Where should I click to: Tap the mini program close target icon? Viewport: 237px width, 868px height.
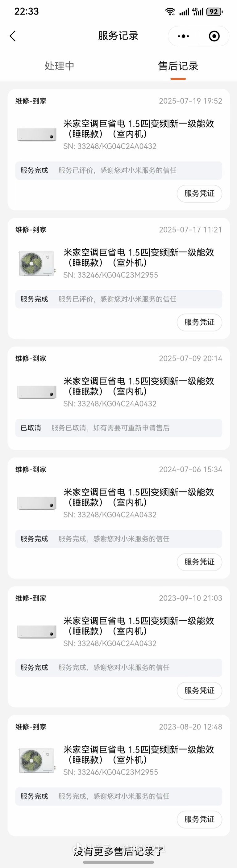(x=214, y=36)
